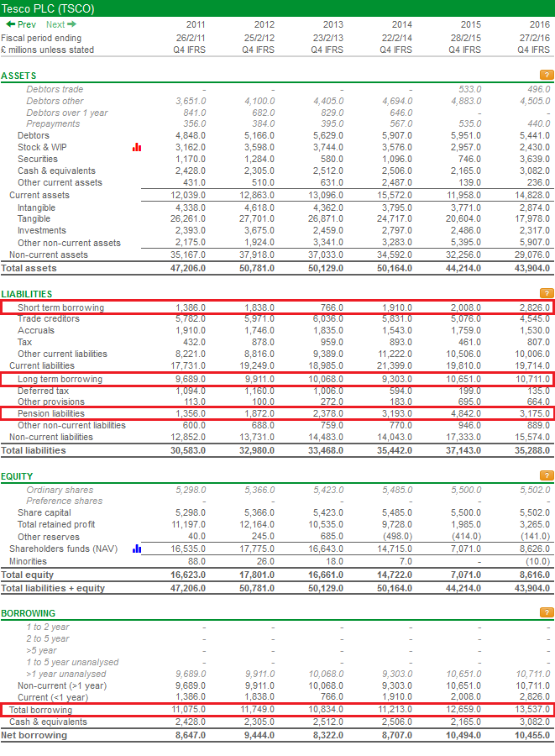
Task: Go to previous period with Prev link
Action: pos(21,24)
